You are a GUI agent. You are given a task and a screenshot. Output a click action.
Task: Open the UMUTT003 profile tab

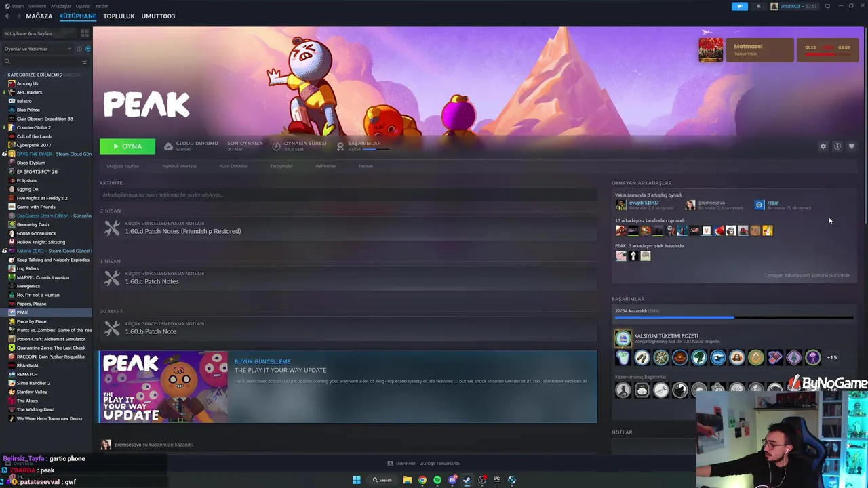(x=158, y=16)
